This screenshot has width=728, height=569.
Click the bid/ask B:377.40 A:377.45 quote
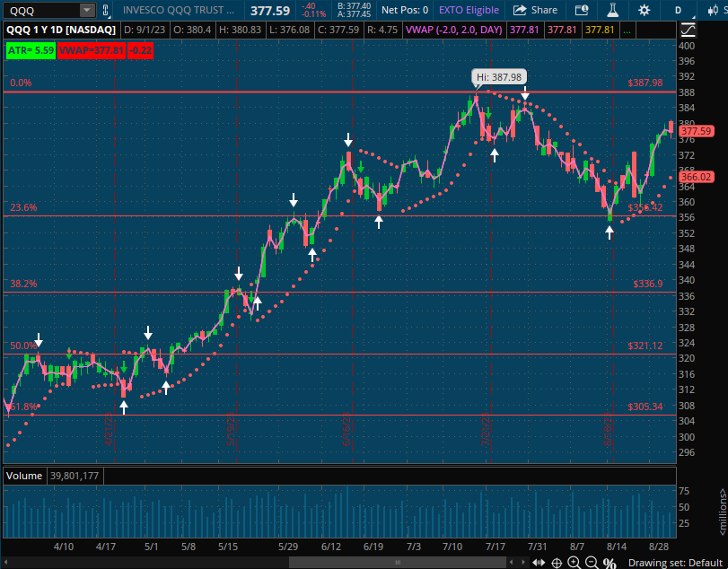click(354, 10)
